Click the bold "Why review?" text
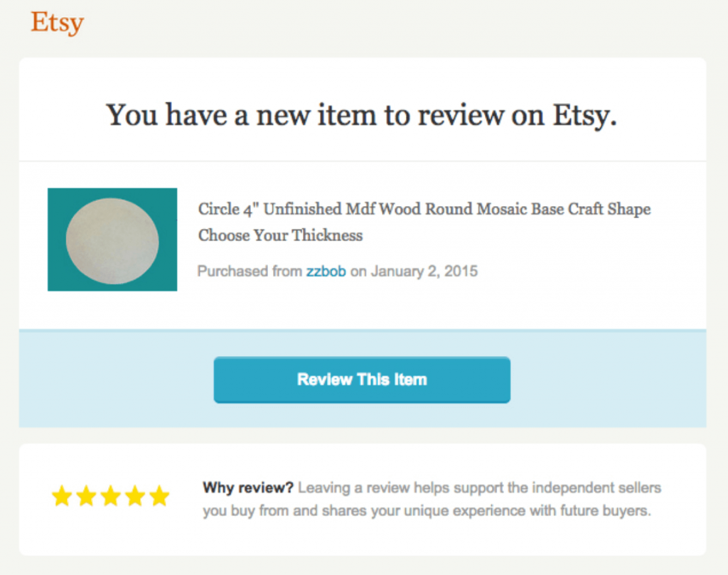The height and width of the screenshot is (575, 728). click(247, 488)
